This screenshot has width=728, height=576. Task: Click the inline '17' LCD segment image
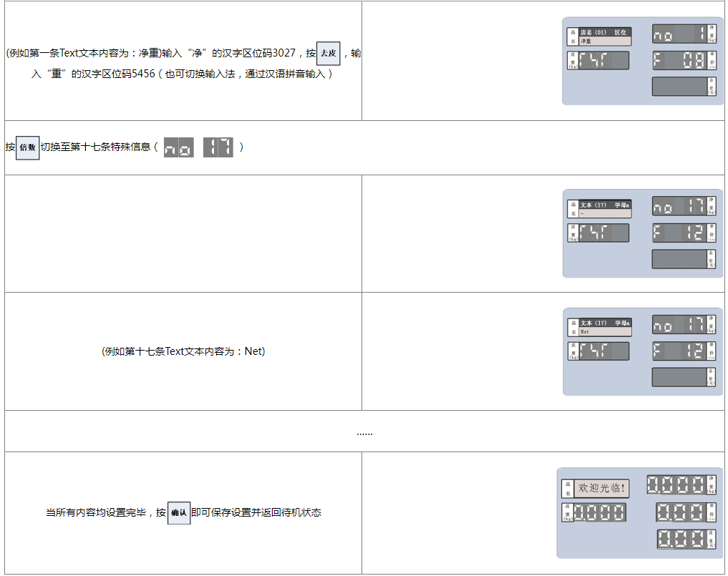(x=218, y=147)
